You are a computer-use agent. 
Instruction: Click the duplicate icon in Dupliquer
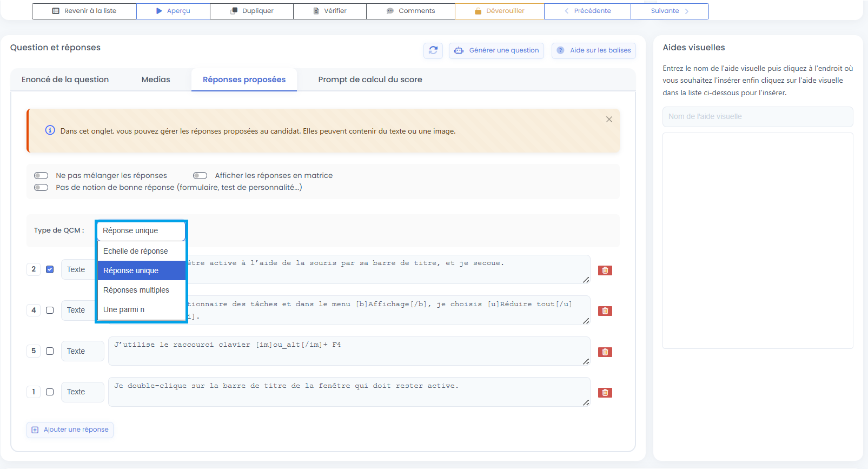point(234,11)
